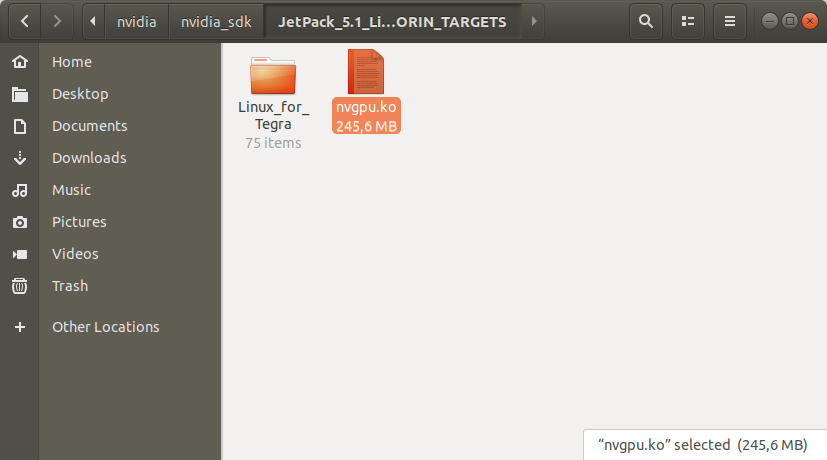Viewport: 827px width, 460px height.
Task: Open the hamburger view options menu
Action: tap(729, 21)
